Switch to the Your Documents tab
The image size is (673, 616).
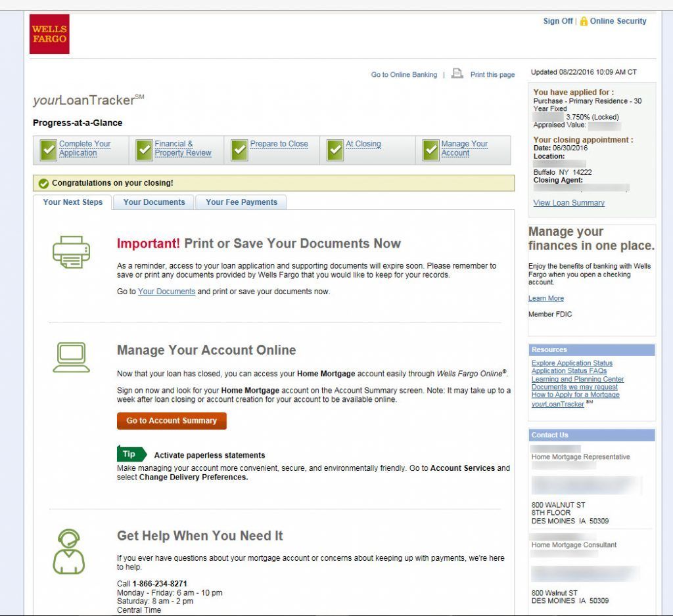[154, 202]
